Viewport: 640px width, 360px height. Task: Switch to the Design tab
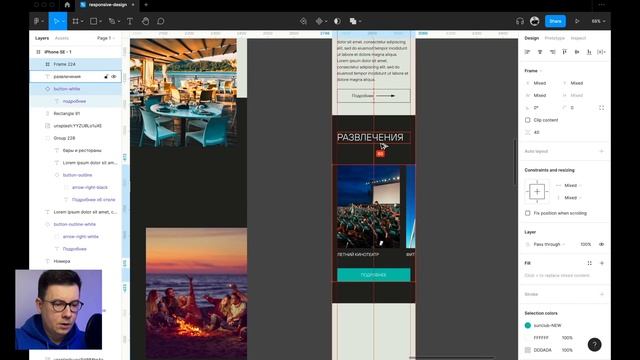[x=531, y=38]
